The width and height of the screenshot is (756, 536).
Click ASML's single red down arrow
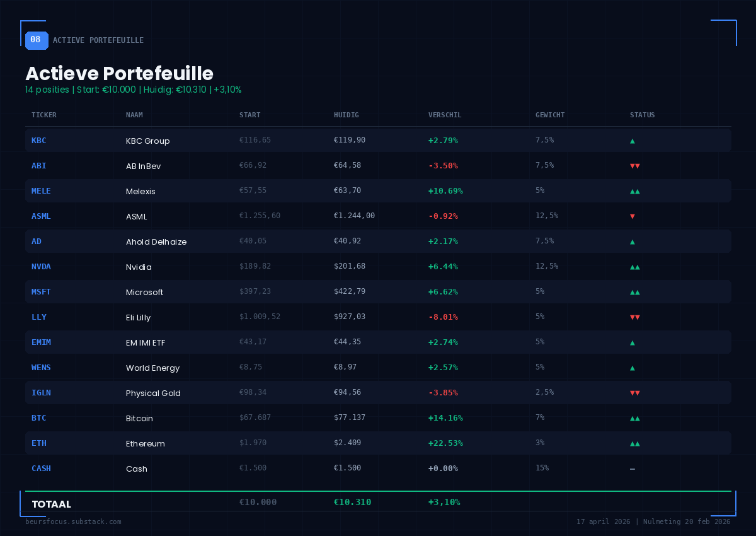pyautogui.click(x=632, y=216)
